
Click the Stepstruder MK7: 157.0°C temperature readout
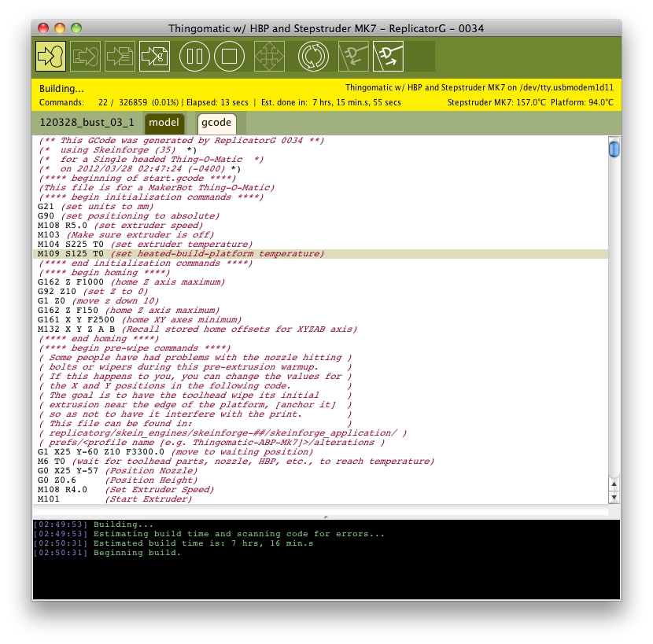point(496,102)
